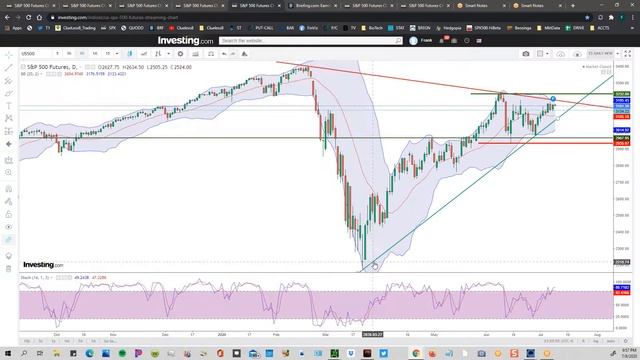This screenshot has width=640, height=360.
Task: Show the object tree panel
Action: (9, 256)
